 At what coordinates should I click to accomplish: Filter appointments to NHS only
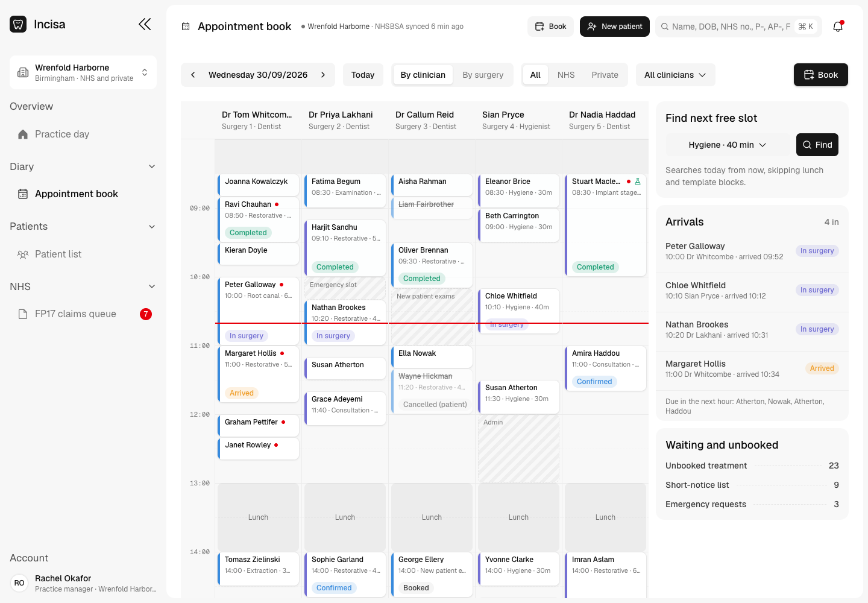(x=566, y=75)
